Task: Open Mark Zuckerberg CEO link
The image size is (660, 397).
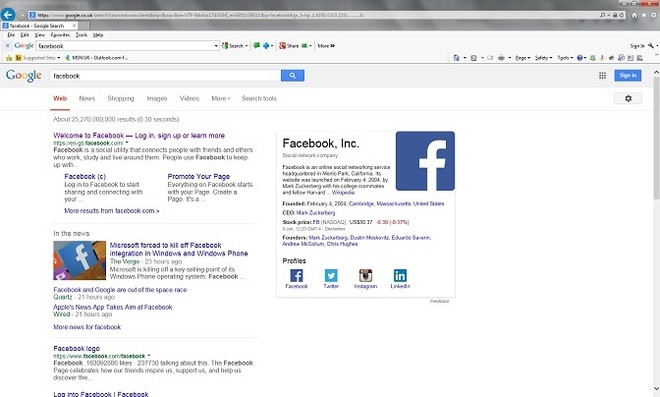Action: point(316,213)
